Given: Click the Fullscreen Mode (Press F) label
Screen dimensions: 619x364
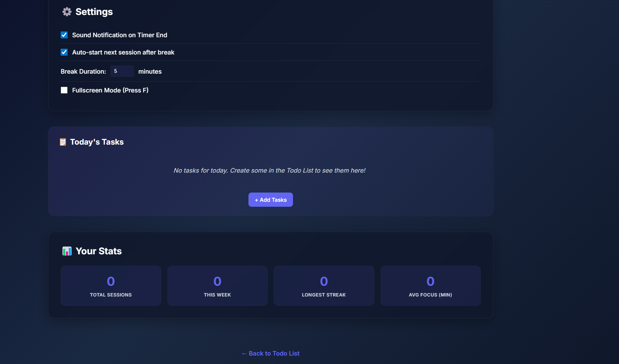Looking at the screenshot, I should tap(110, 90).
